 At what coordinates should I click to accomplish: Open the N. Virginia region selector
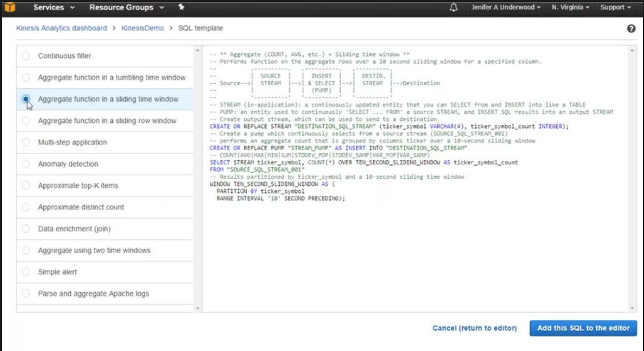pyautogui.click(x=570, y=8)
